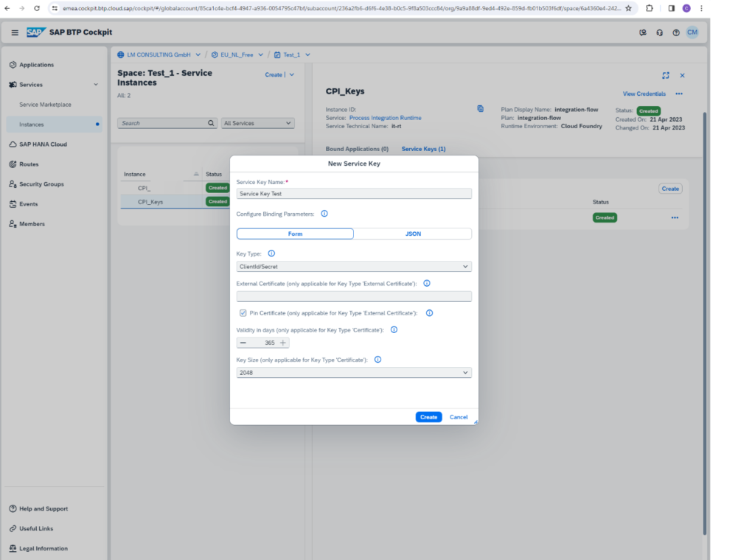Screen dimensions: 755x560
Task: Open help via the question mark icon
Action: pyautogui.click(x=676, y=32)
